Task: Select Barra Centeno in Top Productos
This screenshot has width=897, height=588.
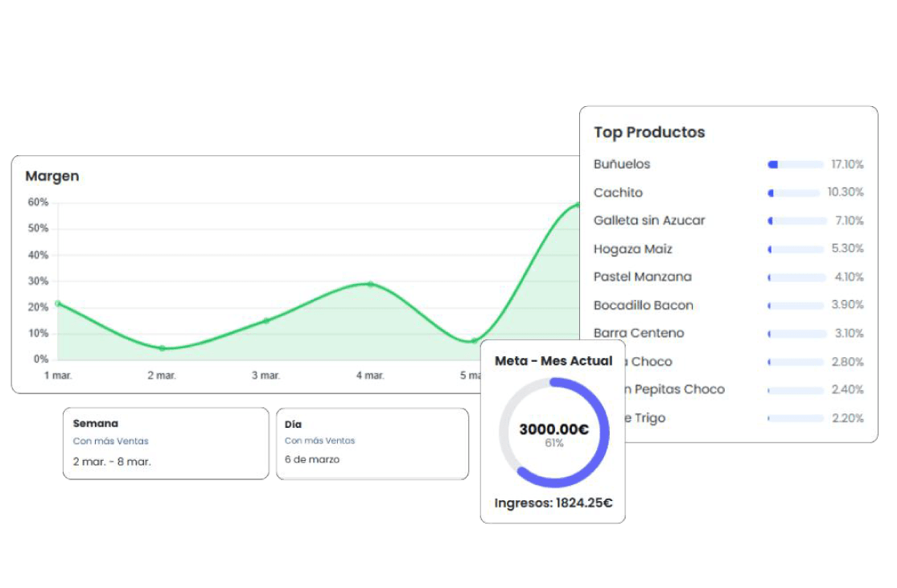Action: (639, 333)
